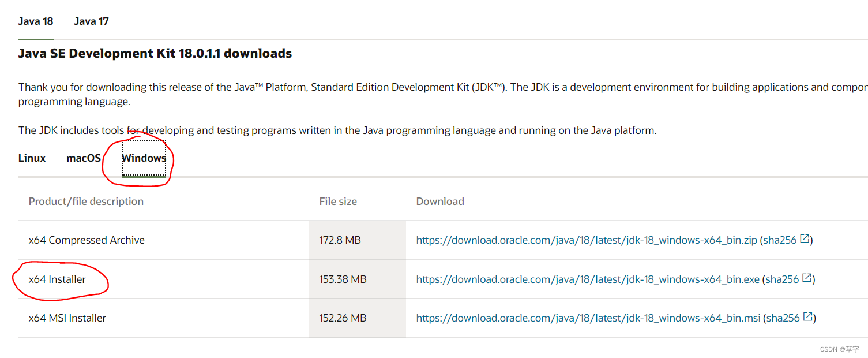Click the x64 MSI Installer description
868x358 pixels.
click(x=67, y=318)
